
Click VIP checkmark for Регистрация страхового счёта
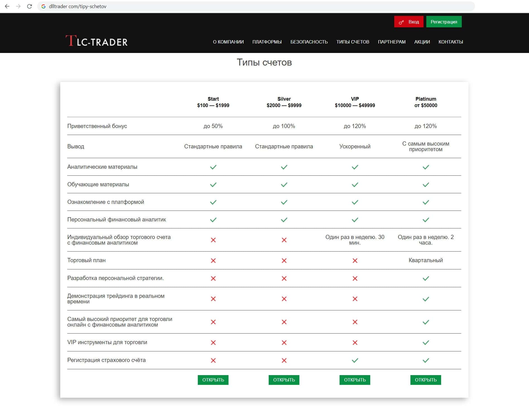click(x=355, y=360)
